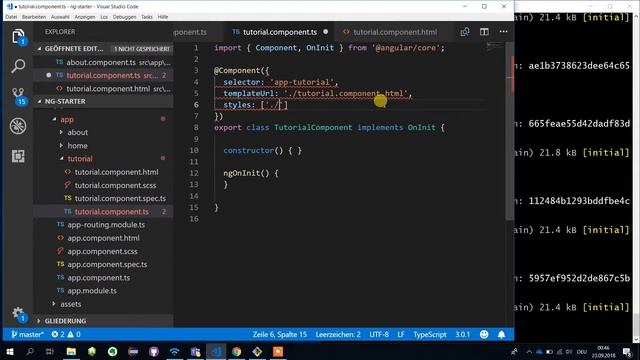The image size is (640, 360).
Task: Expand the home folder
Action: (61, 145)
